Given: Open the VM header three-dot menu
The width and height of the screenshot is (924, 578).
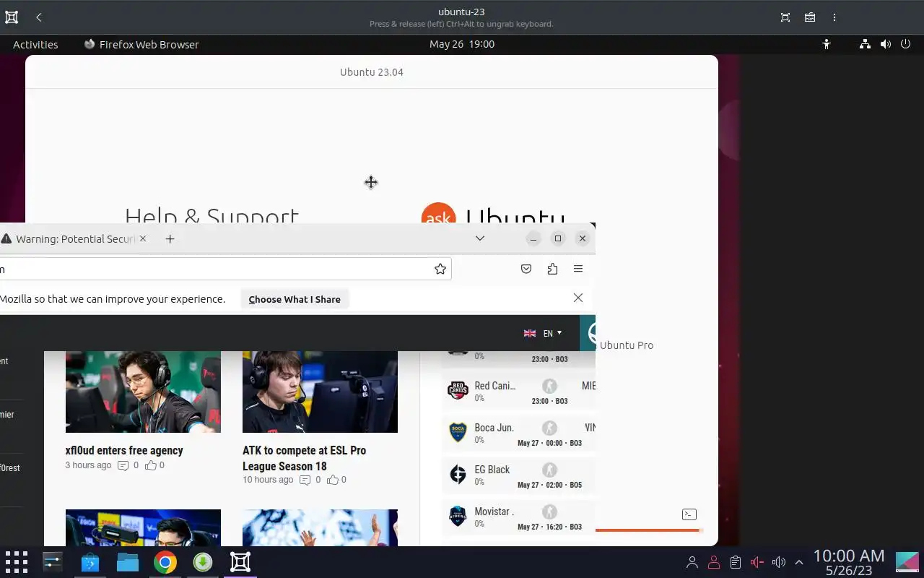Looking at the screenshot, I should click(x=834, y=17).
